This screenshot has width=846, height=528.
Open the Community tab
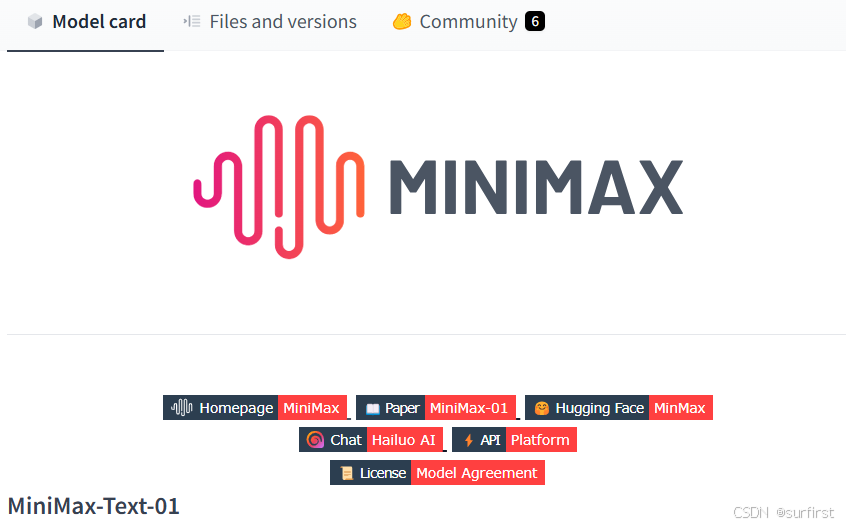coord(468,22)
